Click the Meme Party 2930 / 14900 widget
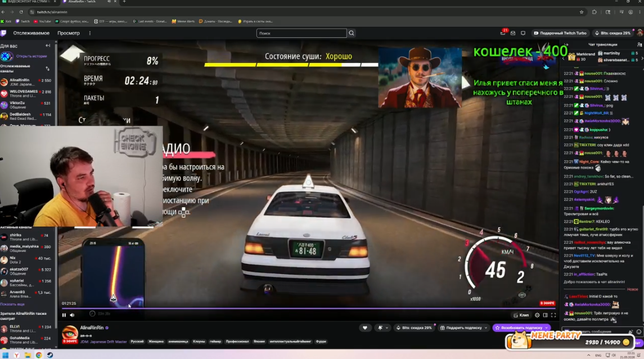 pyautogui.click(x=570, y=340)
